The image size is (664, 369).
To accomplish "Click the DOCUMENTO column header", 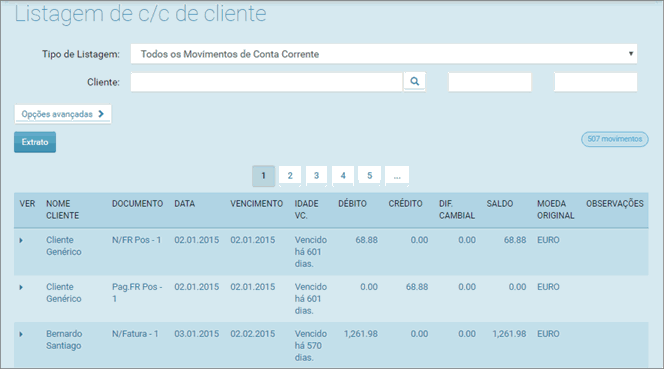I will tap(137, 204).
